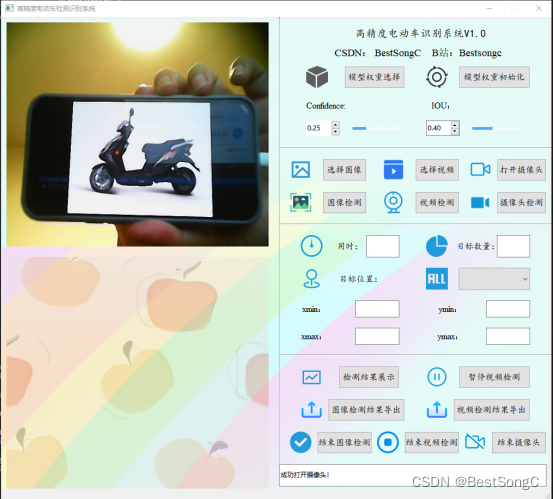554x499 pixels.
Task: Click the blue checkmark circle icon
Action: point(301,442)
